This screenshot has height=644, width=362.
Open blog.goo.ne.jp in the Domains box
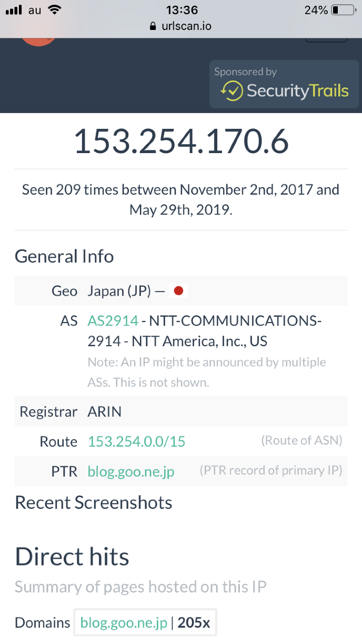[124, 623]
